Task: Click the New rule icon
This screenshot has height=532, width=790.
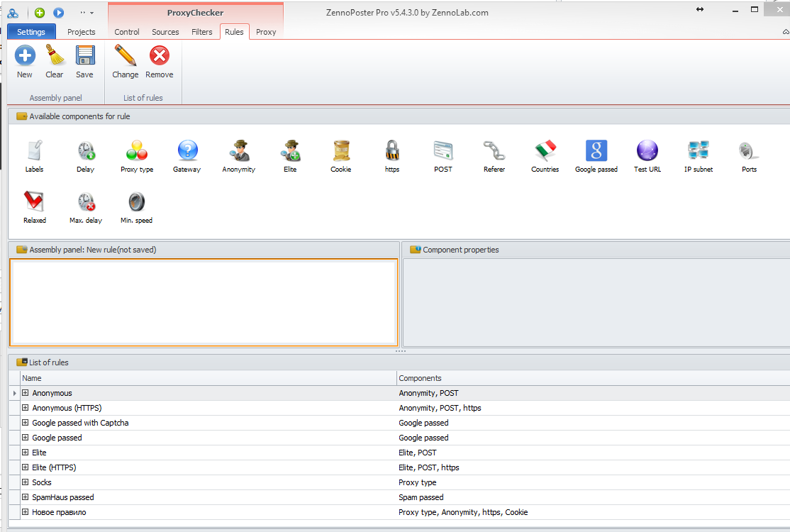Action: (x=25, y=62)
